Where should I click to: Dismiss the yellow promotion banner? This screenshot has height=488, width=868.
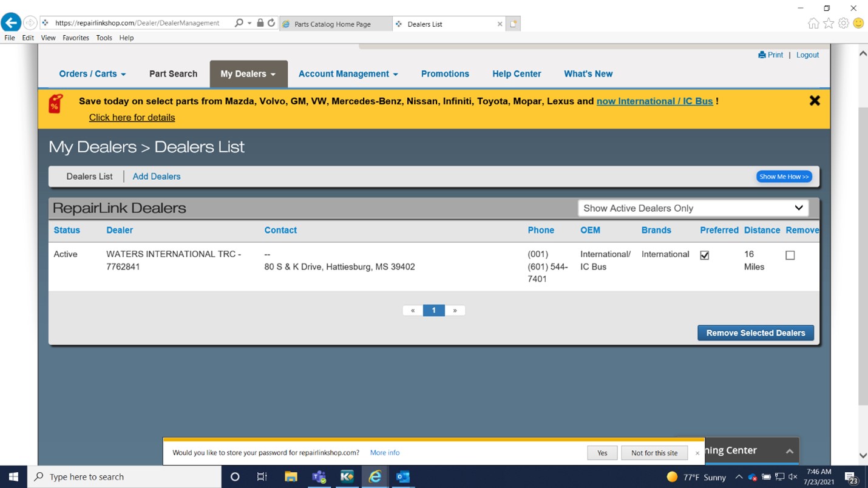click(815, 101)
